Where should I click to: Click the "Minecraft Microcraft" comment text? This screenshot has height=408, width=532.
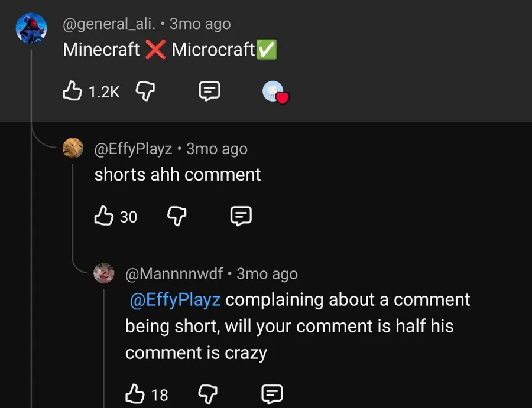[169, 50]
